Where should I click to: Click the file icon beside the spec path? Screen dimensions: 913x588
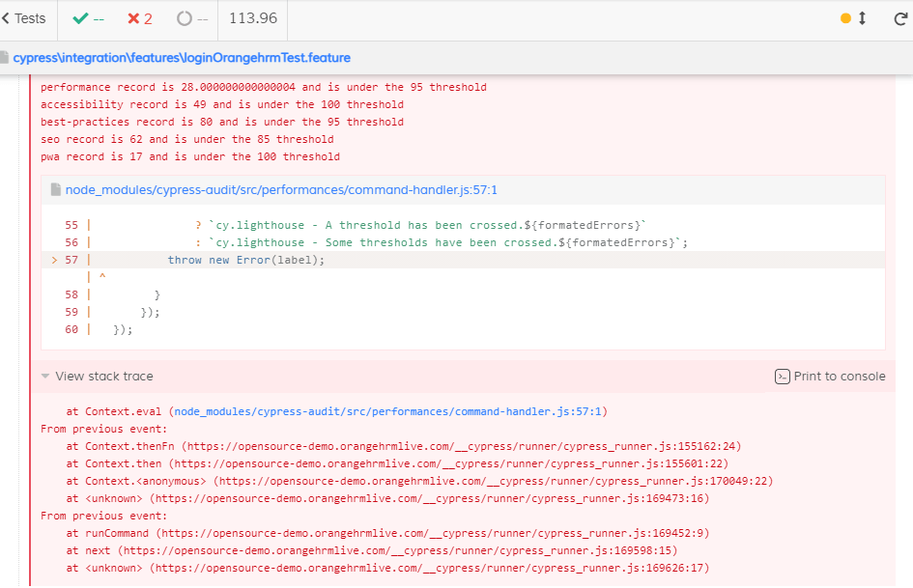(x=5, y=58)
